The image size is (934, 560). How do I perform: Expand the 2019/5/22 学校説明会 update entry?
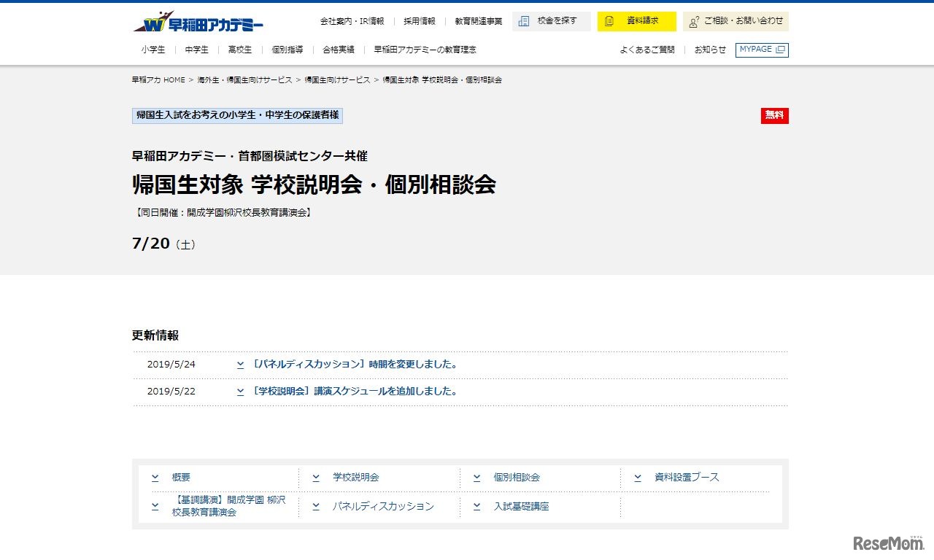pyautogui.click(x=355, y=391)
